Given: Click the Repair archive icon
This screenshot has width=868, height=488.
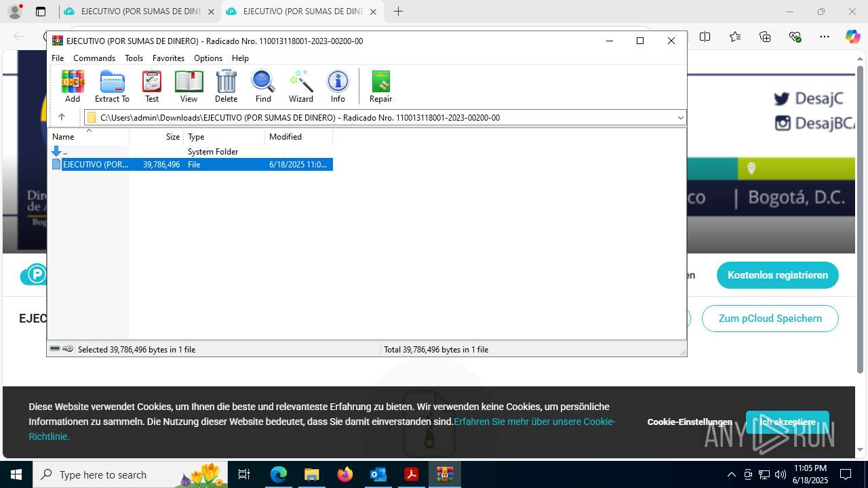Looking at the screenshot, I should (x=380, y=86).
